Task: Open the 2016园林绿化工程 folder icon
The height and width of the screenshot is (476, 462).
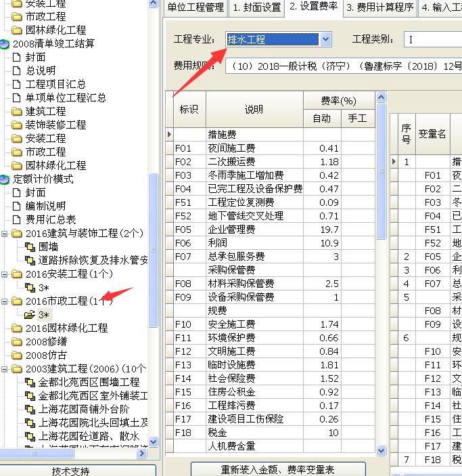Action: click(x=17, y=328)
